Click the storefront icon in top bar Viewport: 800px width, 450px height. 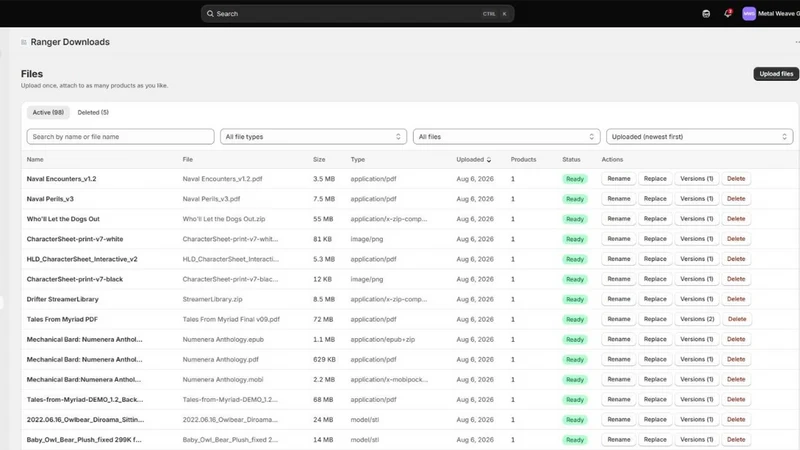tap(706, 14)
